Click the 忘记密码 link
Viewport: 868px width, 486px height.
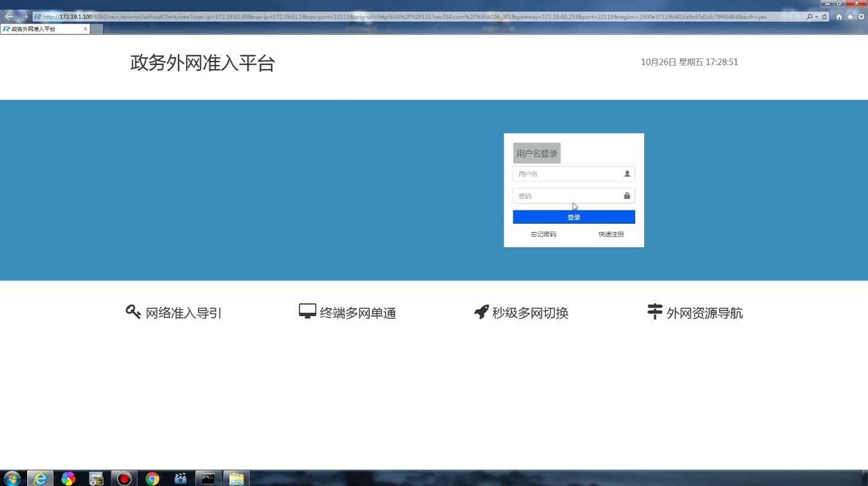[x=542, y=234]
